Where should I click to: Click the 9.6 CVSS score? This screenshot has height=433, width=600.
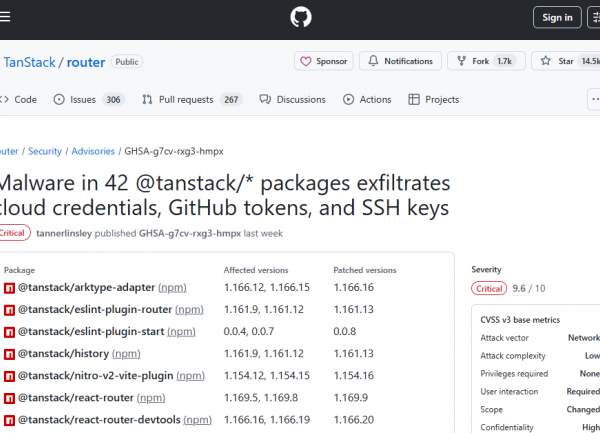(519, 288)
